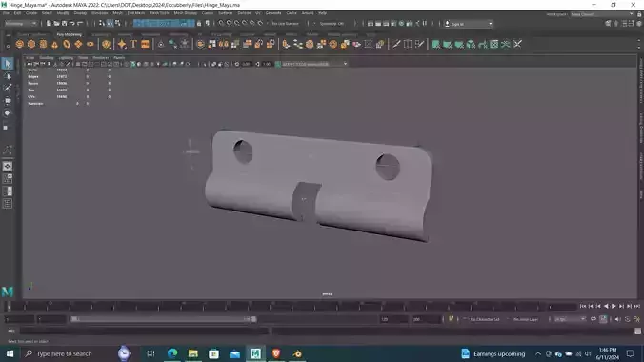Toggle select by hierarchy mode icon
The width and height of the screenshot is (644, 362).
(x=102, y=24)
